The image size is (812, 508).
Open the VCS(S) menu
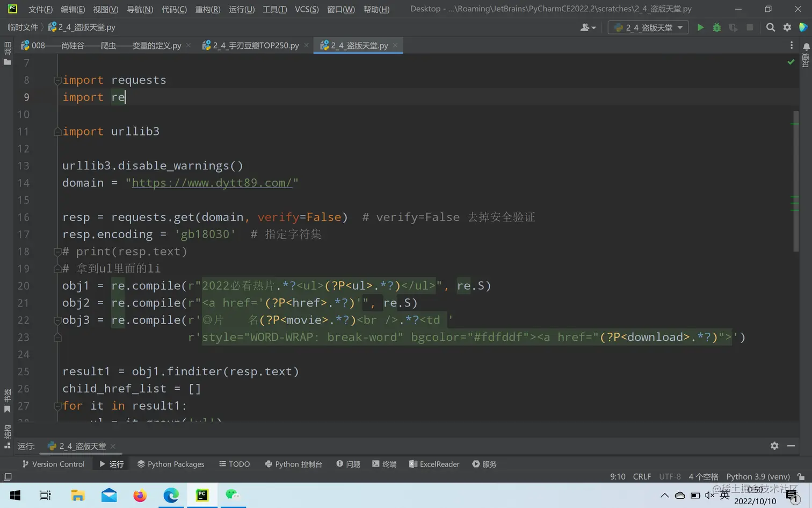[307, 9]
